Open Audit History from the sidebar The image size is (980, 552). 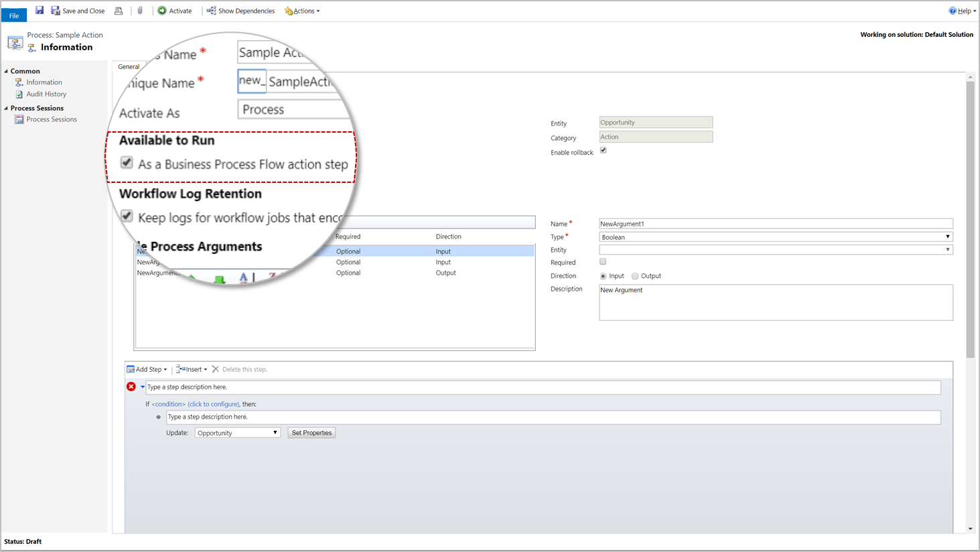[x=46, y=94]
